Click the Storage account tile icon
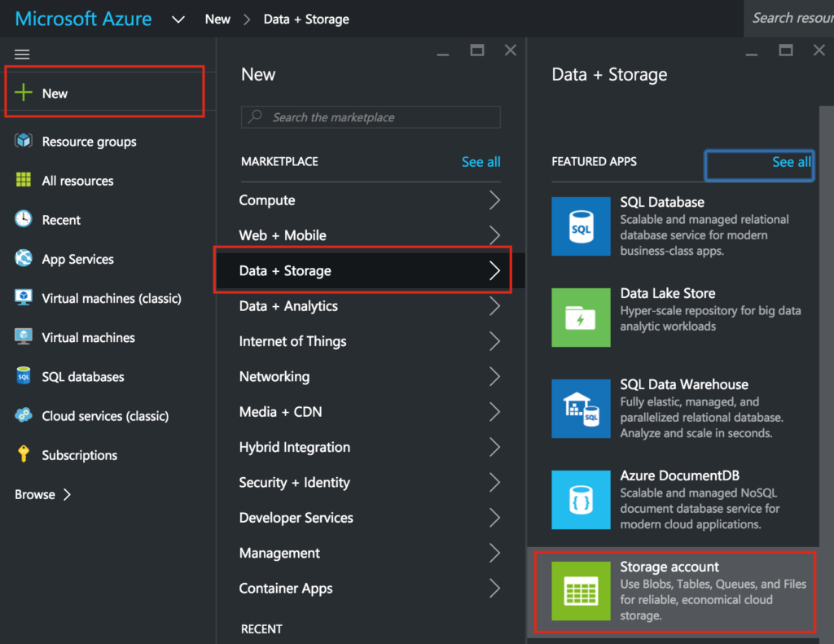The height and width of the screenshot is (644, 834). [x=581, y=591]
